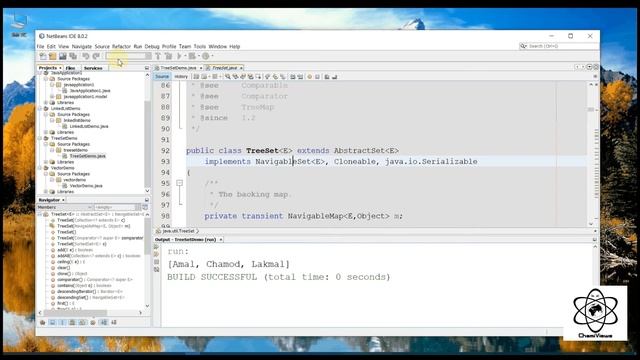Toggle Rectangular Selection in editor toolbar
The width and height of the screenshot is (640, 360).
coord(258,77)
